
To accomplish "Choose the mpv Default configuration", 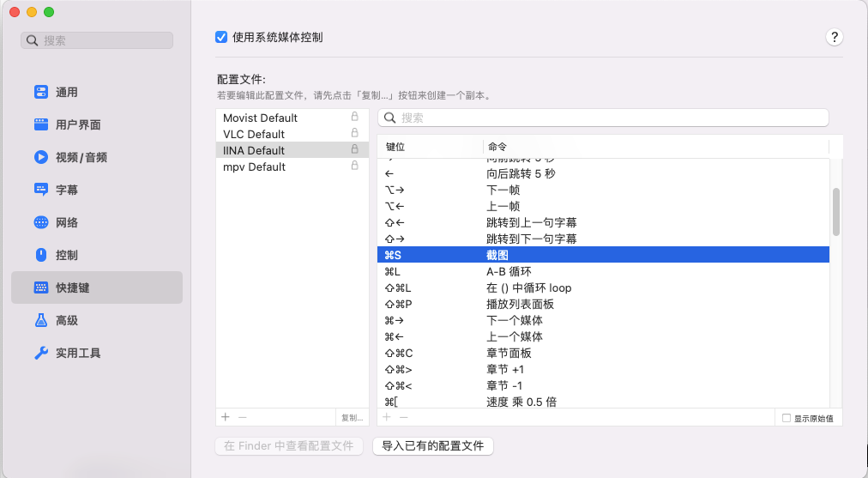I will click(x=254, y=166).
